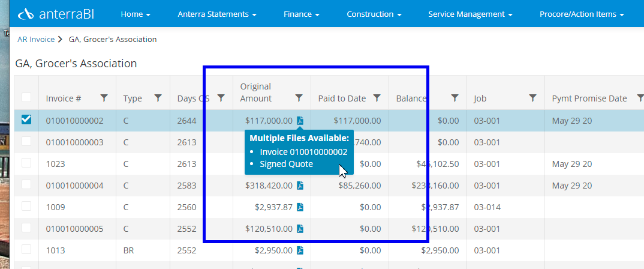This screenshot has height=269, width=644.
Task: Filter the Days OS column
Action: (x=221, y=98)
